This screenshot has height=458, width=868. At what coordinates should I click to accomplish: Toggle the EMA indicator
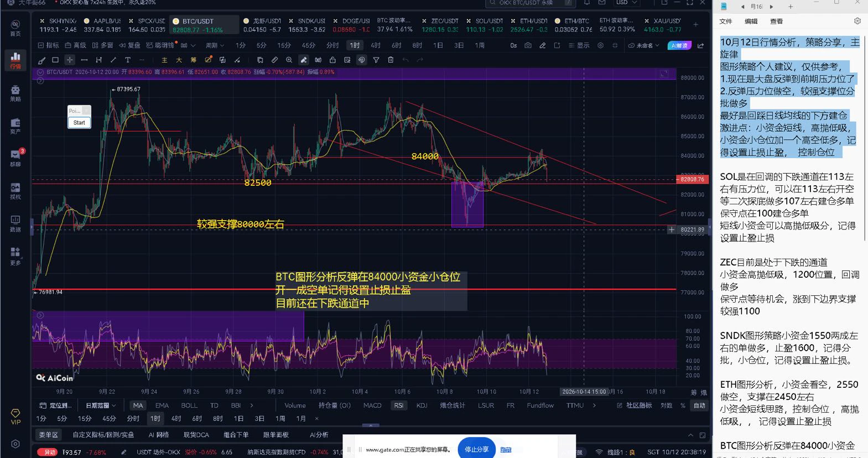point(162,405)
